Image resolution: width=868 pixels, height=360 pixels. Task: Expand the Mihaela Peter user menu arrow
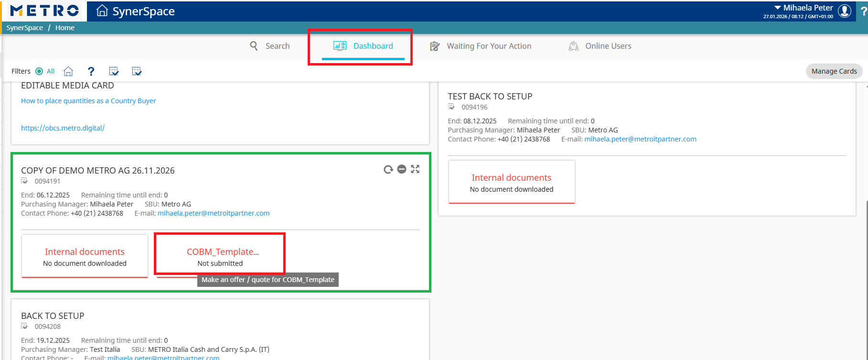point(778,8)
